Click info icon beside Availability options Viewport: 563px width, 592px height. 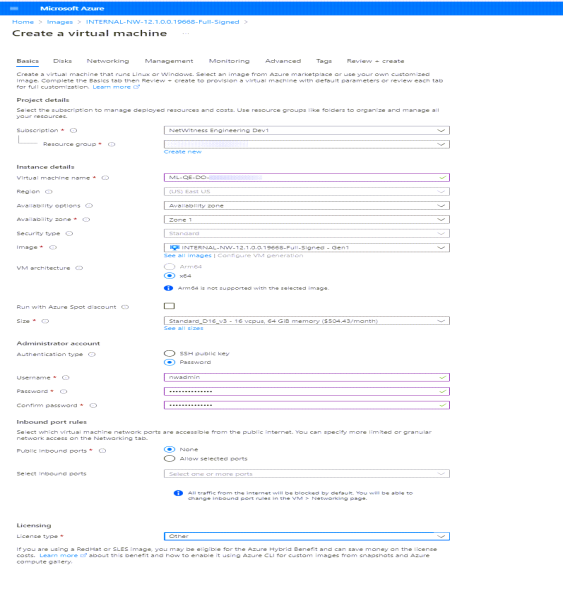89,206
